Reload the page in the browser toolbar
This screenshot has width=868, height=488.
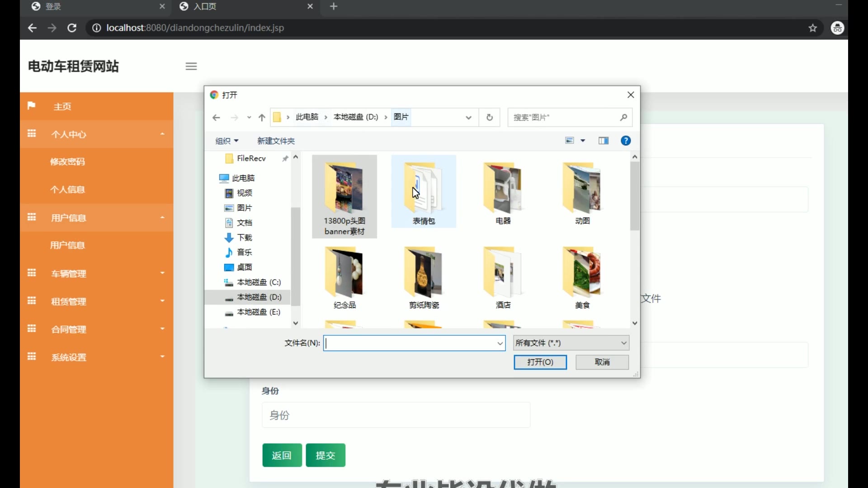tap(72, 28)
